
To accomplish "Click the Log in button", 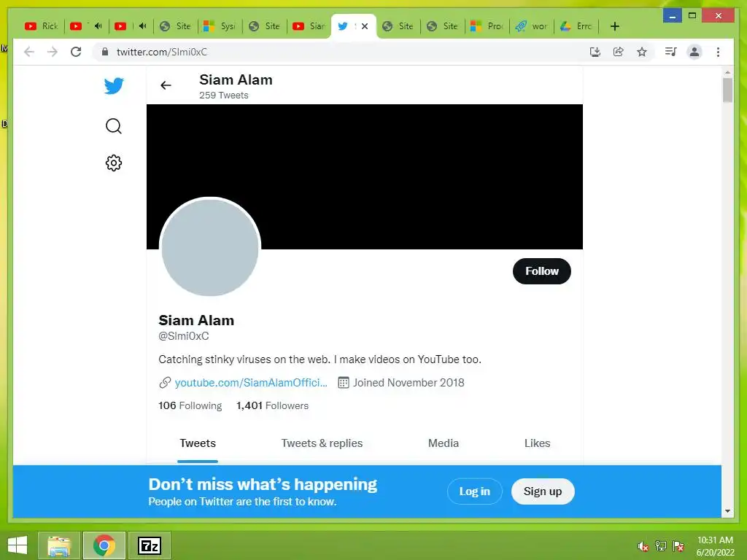I will tap(474, 491).
